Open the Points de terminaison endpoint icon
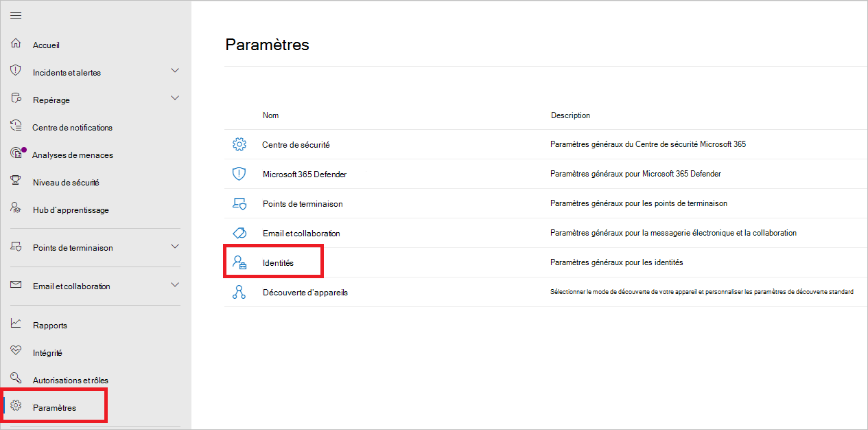868x430 pixels. coord(239,203)
